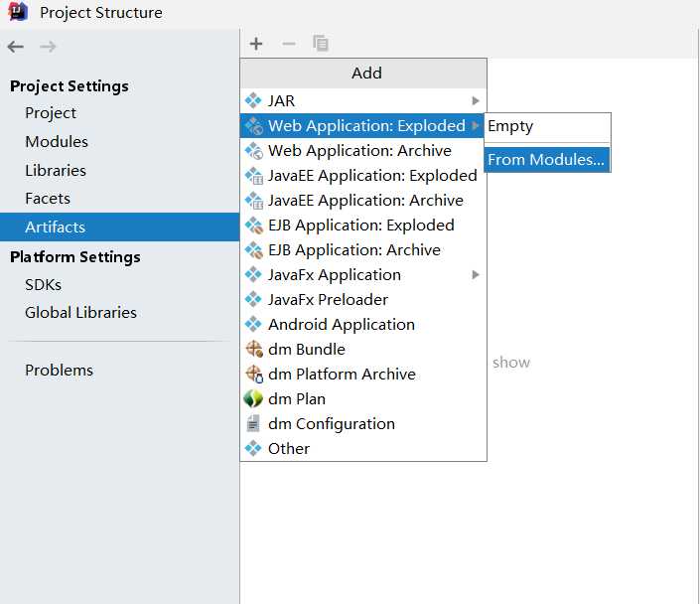Viewport: 700px width, 604px height.
Task: Select JavaFx Application entry
Action: pyautogui.click(x=362, y=275)
